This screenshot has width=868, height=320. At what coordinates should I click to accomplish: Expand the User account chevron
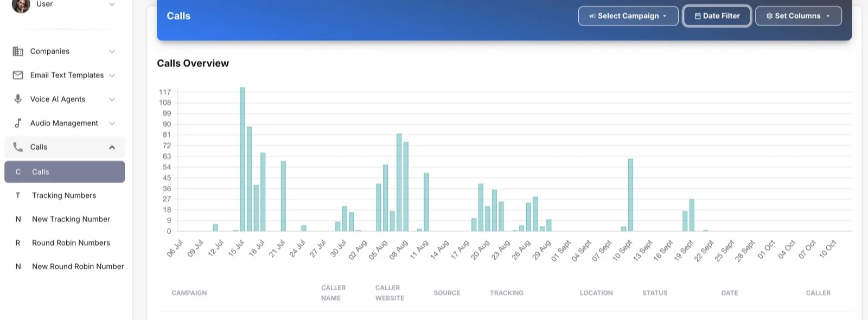[x=112, y=4]
